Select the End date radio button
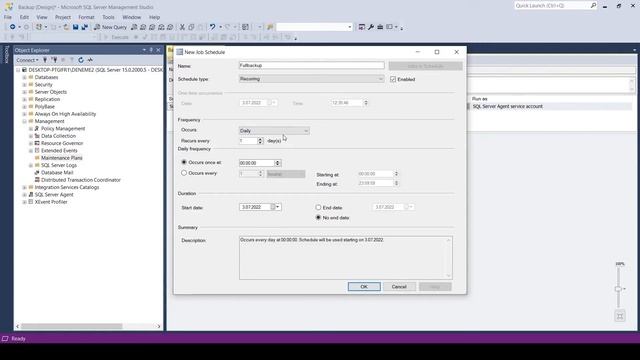Image resolution: width=640 pixels, height=360 pixels. click(x=318, y=207)
